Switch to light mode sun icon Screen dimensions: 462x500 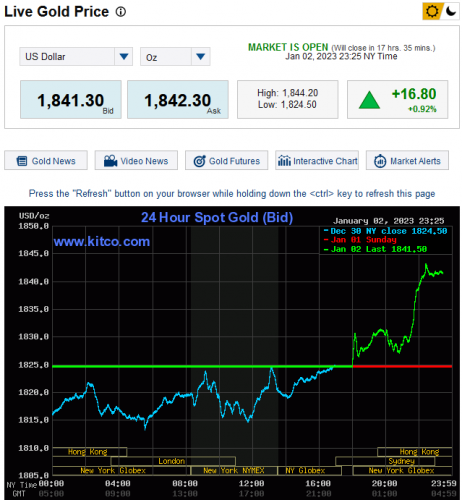click(432, 11)
